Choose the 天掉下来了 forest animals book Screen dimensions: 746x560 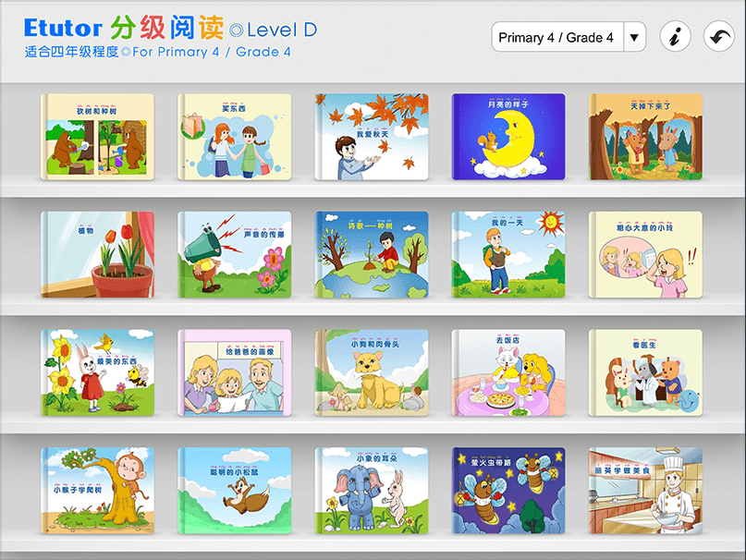(x=645, y=137)
